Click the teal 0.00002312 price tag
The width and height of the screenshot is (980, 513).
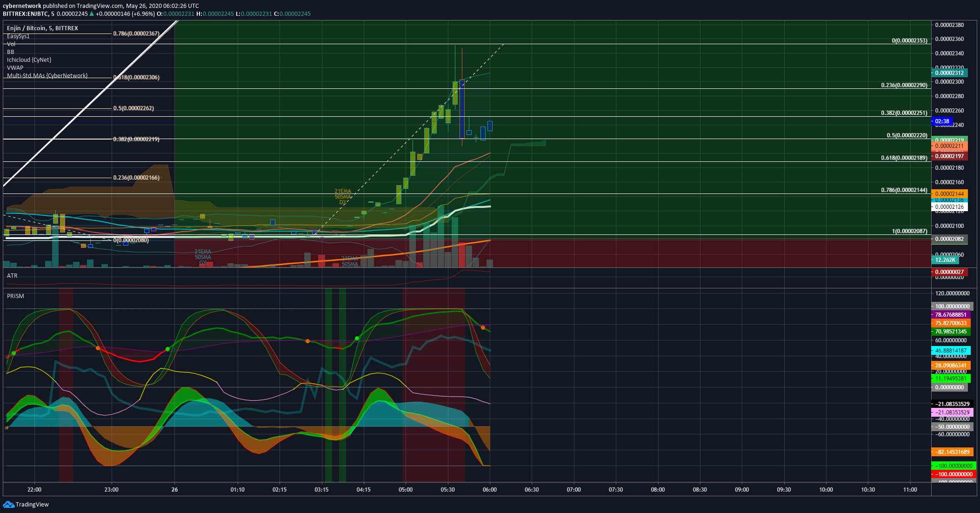tap(949, 73)
